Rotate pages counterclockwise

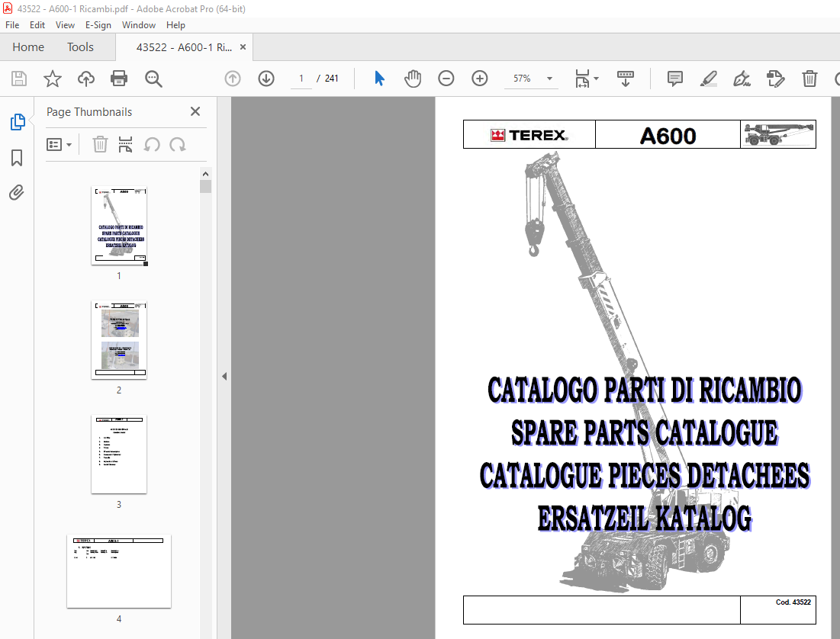coord(152,145)
